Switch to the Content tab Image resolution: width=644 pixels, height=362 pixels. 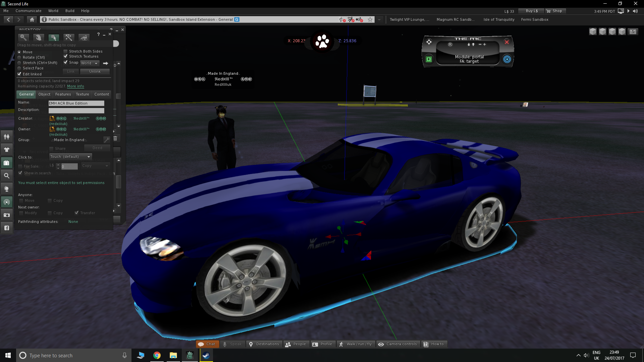102,94
